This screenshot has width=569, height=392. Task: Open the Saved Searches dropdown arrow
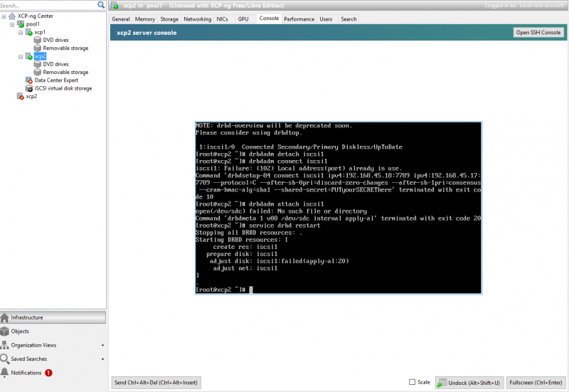102,359
